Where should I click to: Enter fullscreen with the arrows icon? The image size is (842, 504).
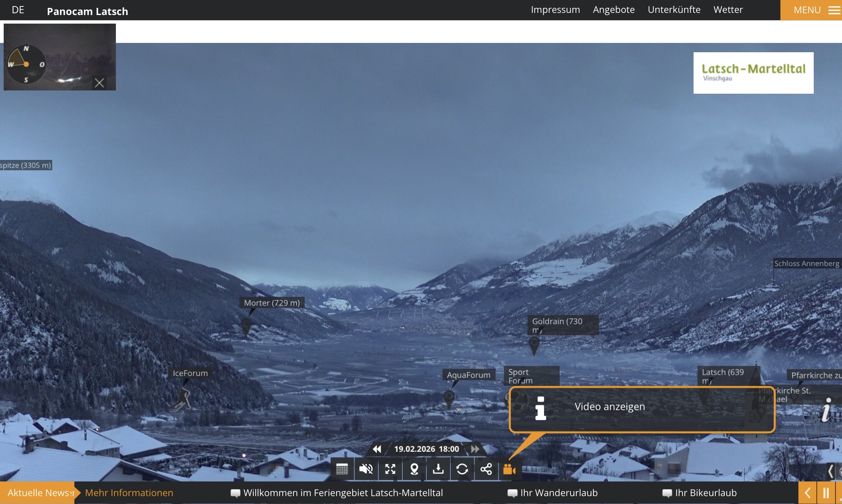[390, 469]
